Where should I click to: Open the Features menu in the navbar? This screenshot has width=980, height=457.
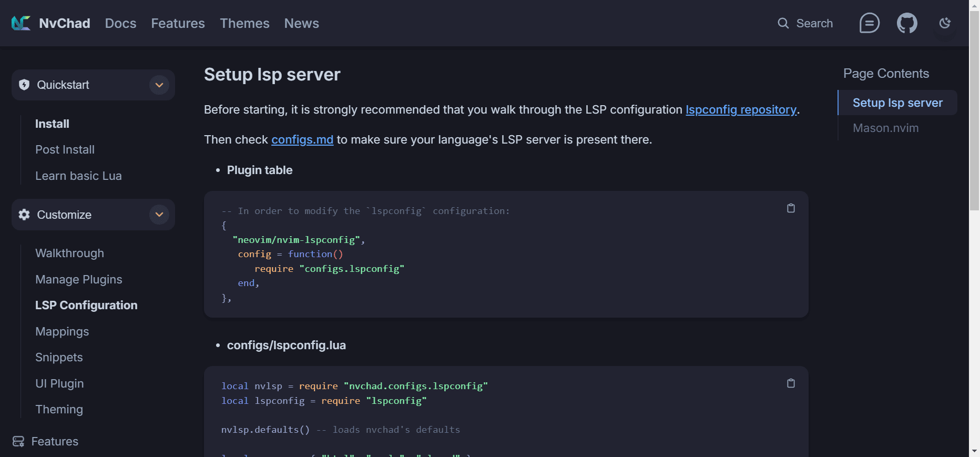pyautogui.click(x=178, y=23)
